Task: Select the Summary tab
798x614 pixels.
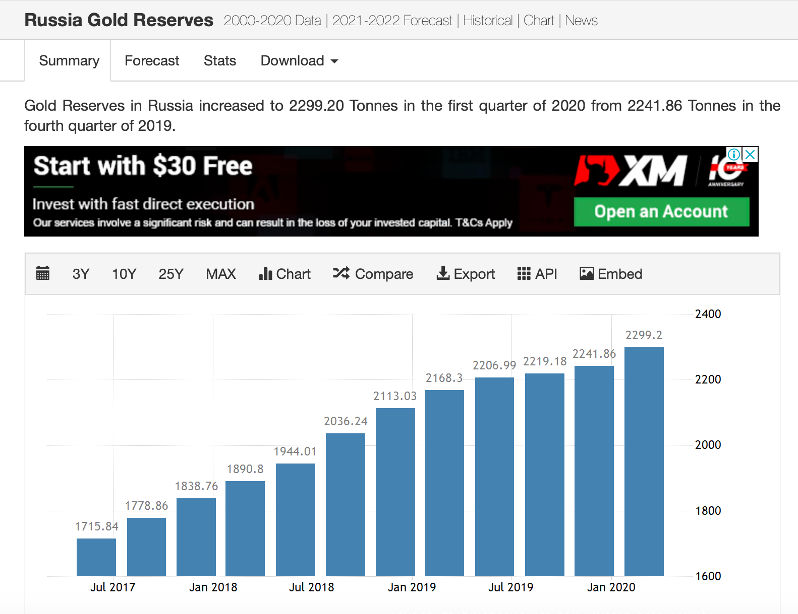Action: pyautogui.click(x=69, y=61)
